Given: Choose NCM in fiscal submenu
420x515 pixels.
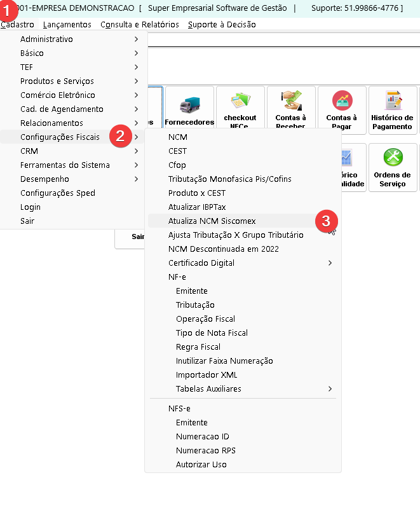Looking at the screenshot, I should tap(178, 137).
